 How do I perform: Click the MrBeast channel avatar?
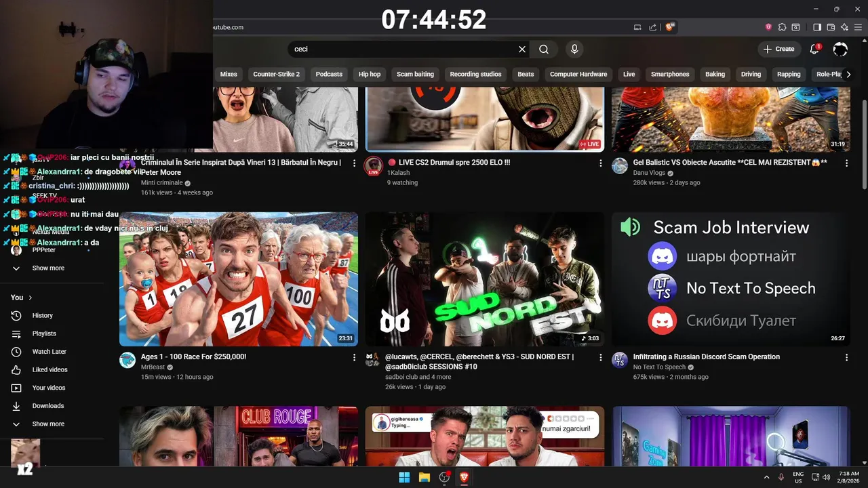pos(127,360)
